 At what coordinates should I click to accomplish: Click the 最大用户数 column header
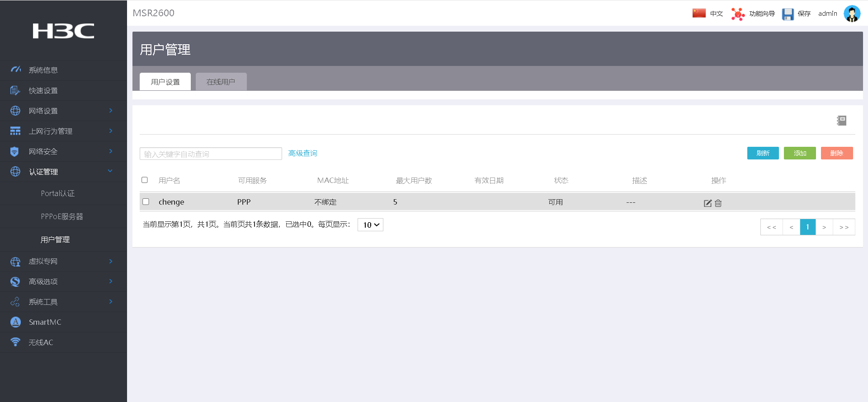click(x=414, y=180)
